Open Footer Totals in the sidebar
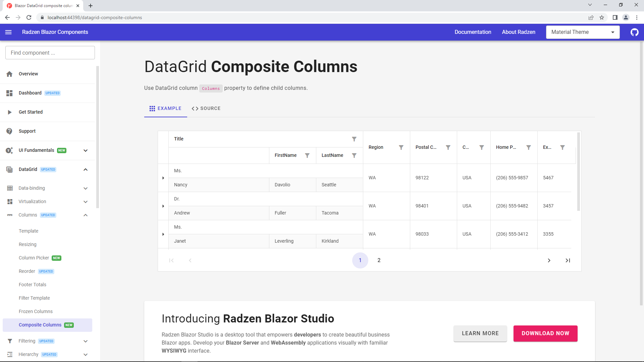This screenshot has height=362, width=644. coord(33,285)
